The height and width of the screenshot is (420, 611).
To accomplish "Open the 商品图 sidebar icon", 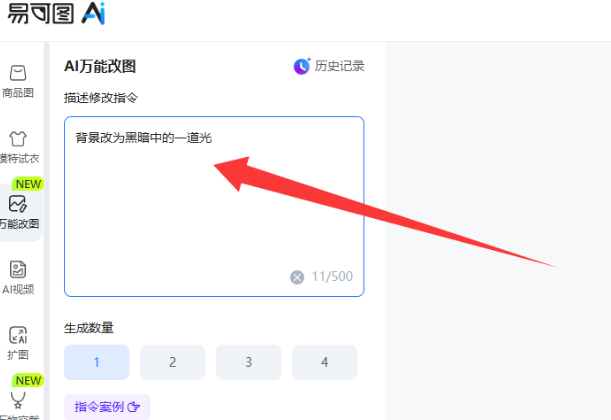I will [18, 73].
